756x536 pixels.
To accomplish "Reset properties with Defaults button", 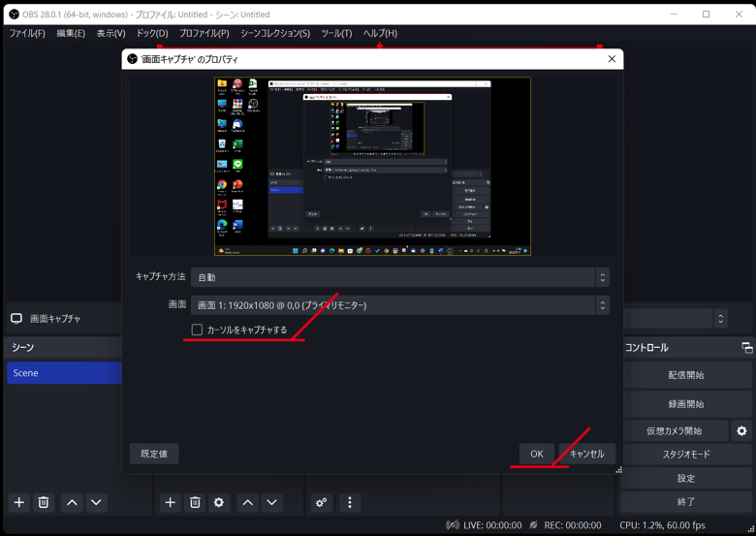I will [x=154, y=454].
